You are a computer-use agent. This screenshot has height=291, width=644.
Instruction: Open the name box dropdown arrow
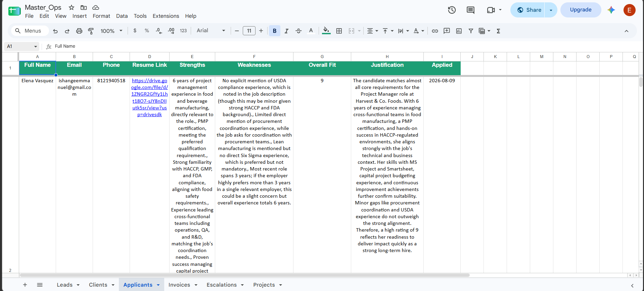click(36, 46)
